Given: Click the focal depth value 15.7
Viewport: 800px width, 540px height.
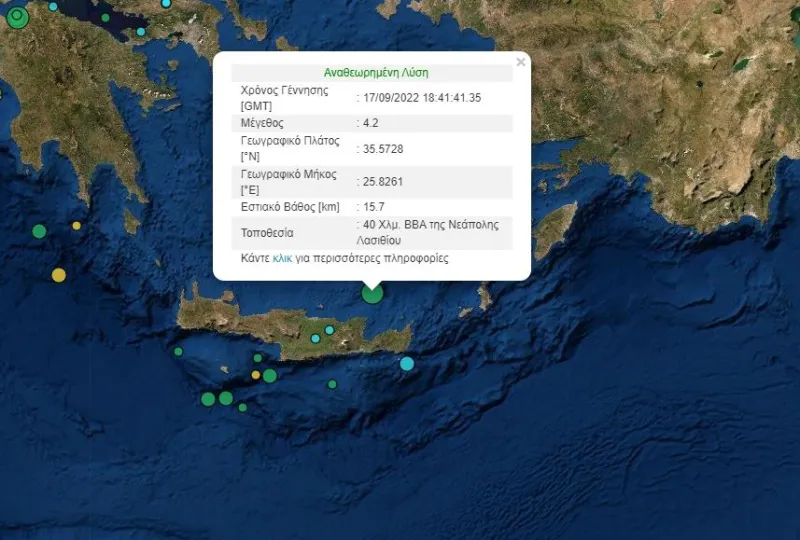Looking at the screenshot, I should pyautogui.click(x=373, y=207).
